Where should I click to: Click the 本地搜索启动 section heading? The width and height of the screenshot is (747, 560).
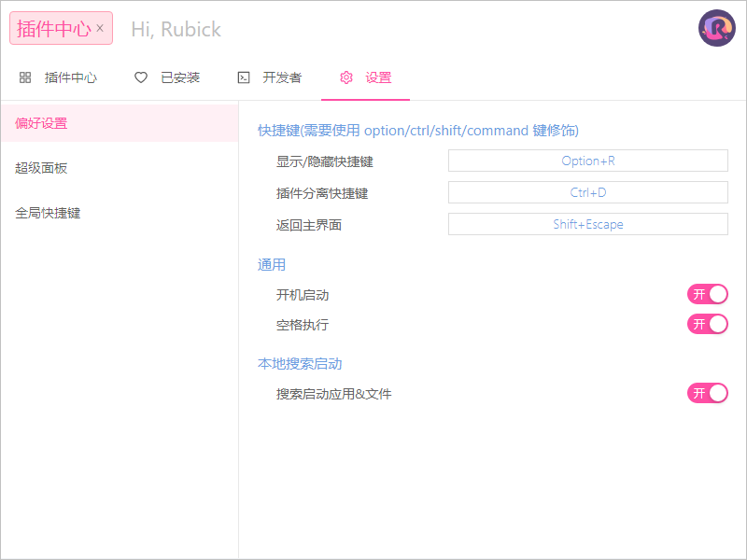pyautogui.click(x=300, y=364)
